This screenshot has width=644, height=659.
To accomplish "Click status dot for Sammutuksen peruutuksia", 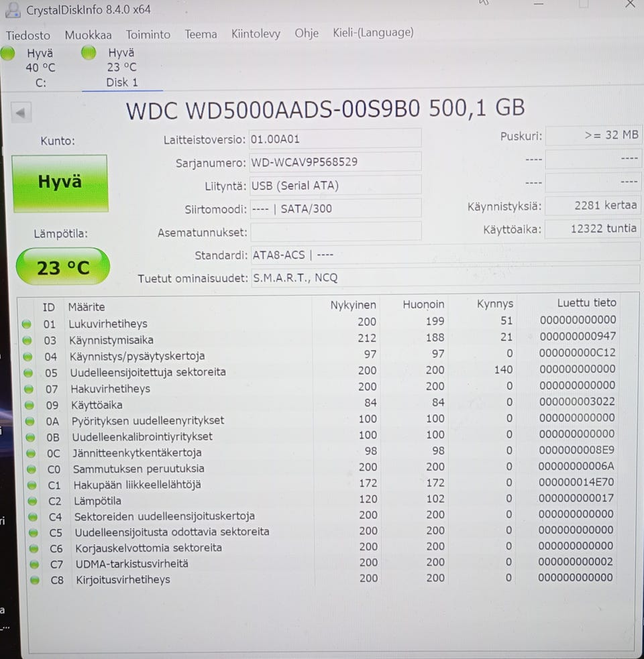I will tap(31, 469).
